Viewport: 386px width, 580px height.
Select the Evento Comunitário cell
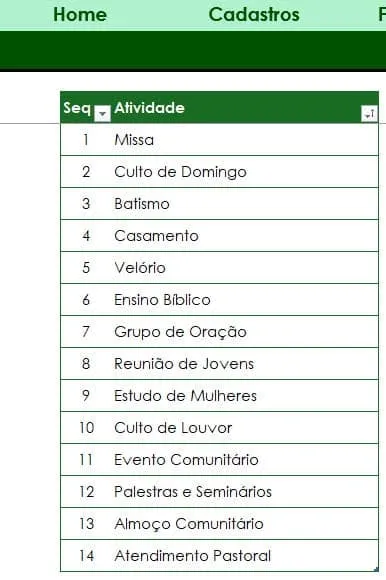(245, 460)
